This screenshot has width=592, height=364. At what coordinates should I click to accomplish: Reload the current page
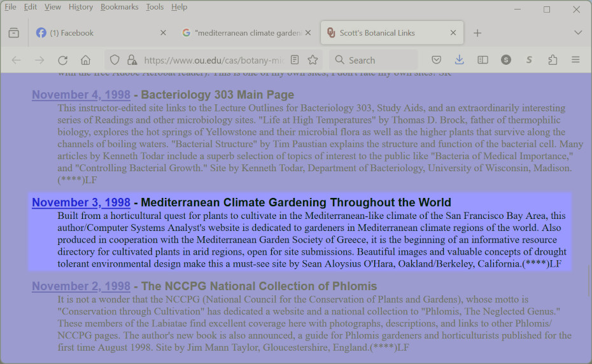click(62, 60)
